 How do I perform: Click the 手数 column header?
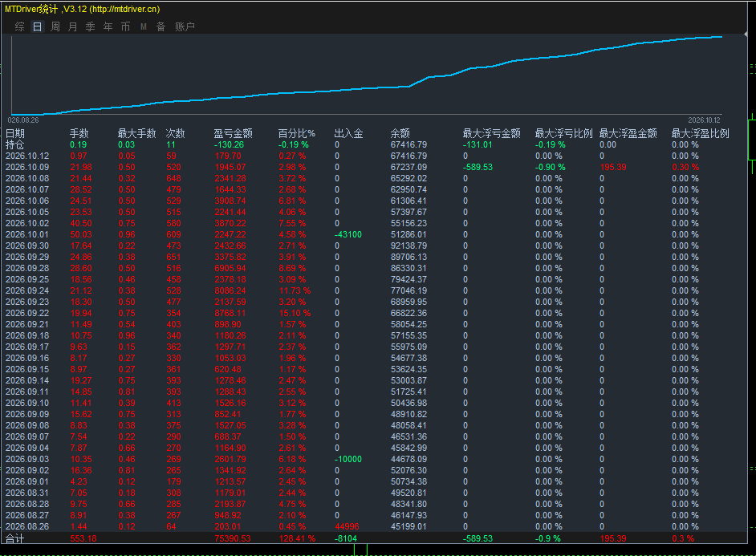[79, 133]
